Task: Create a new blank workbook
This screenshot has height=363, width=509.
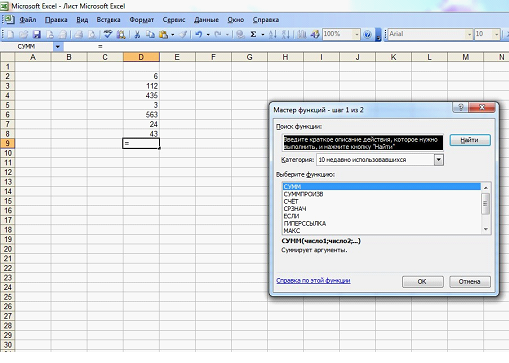Action: [10, 34]
